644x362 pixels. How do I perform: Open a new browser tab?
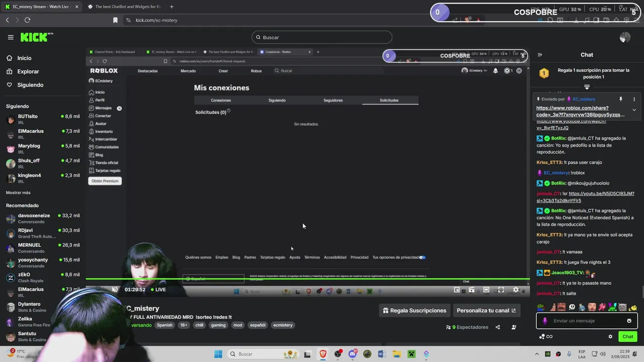[x=172, y=7]
